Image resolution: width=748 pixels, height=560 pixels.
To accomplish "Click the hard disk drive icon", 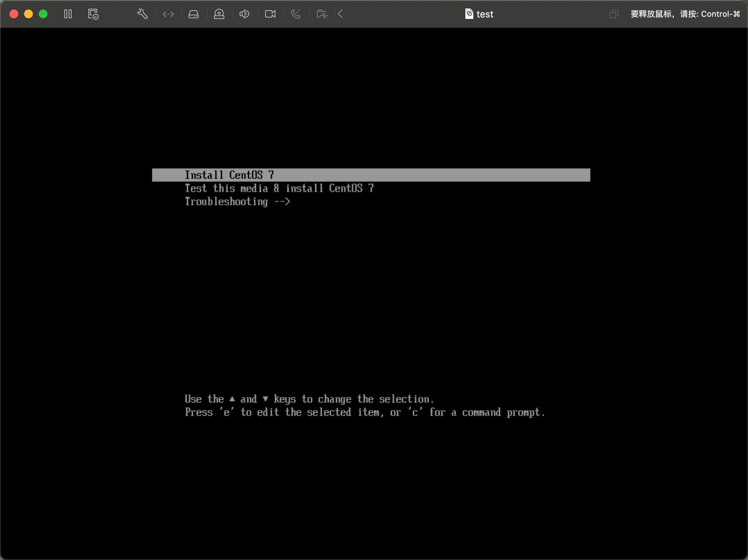I will [194, 14].
